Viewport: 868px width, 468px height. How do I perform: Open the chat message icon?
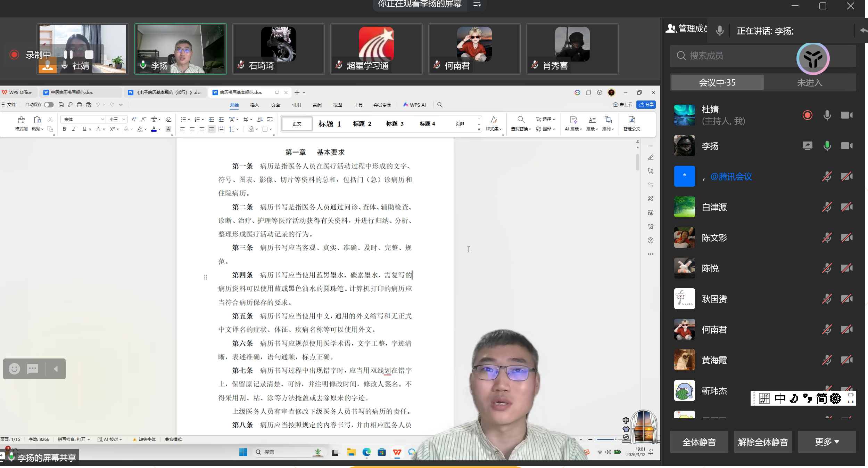pos(33,369)
